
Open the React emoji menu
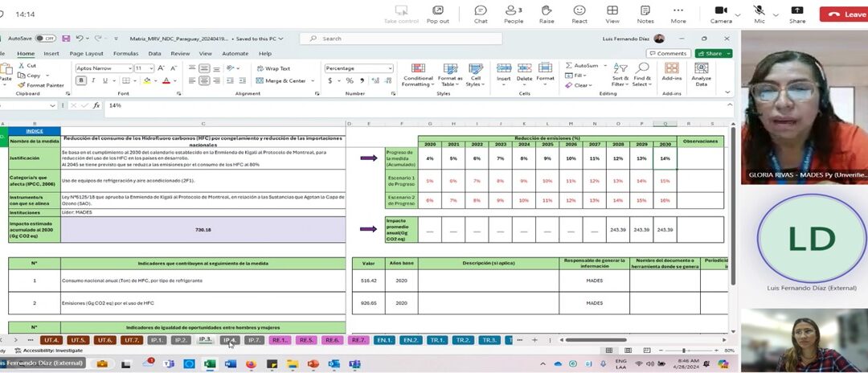coord(579,13)
